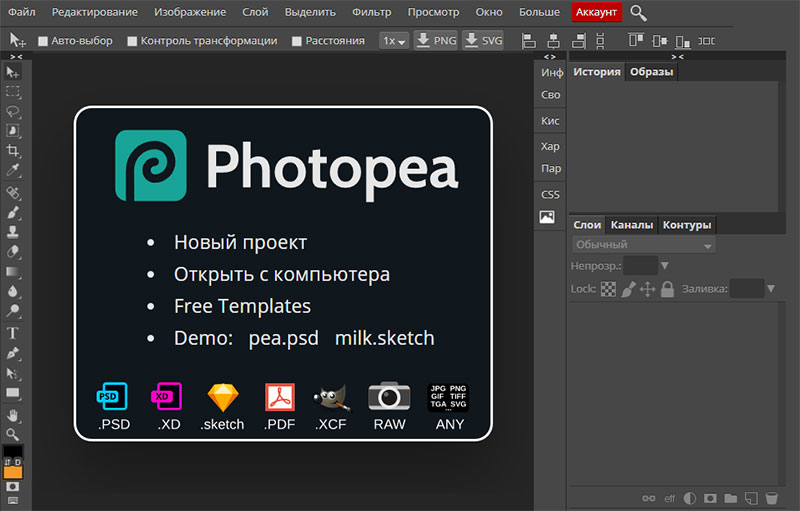
Task: Create new folder in layers panel
Action: (731, 498)
